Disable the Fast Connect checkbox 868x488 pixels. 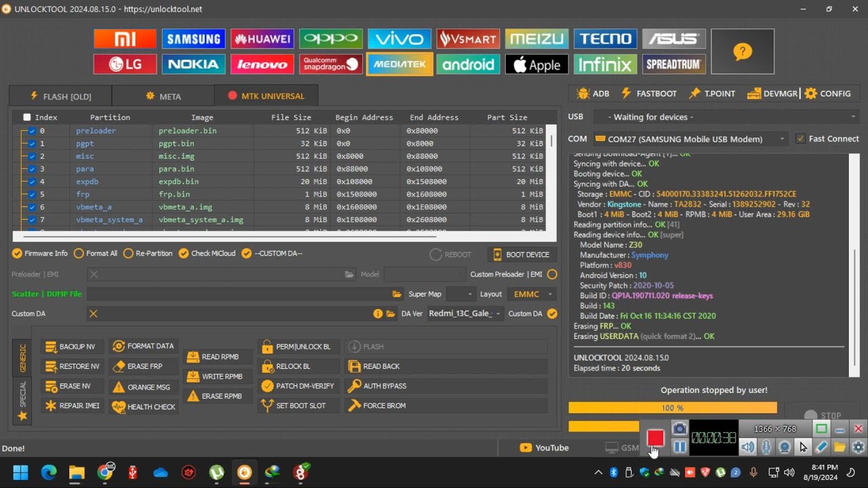click(x=801, y=139)
